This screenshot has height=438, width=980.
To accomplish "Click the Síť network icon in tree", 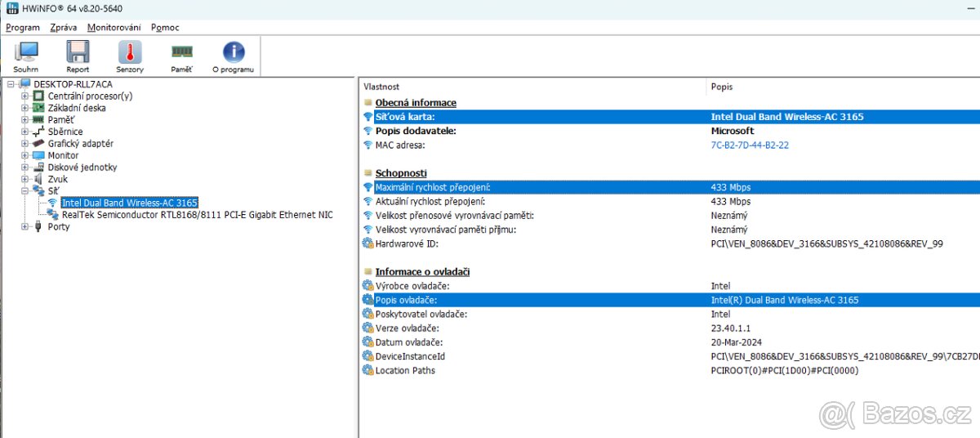I will tap(38, 190).
